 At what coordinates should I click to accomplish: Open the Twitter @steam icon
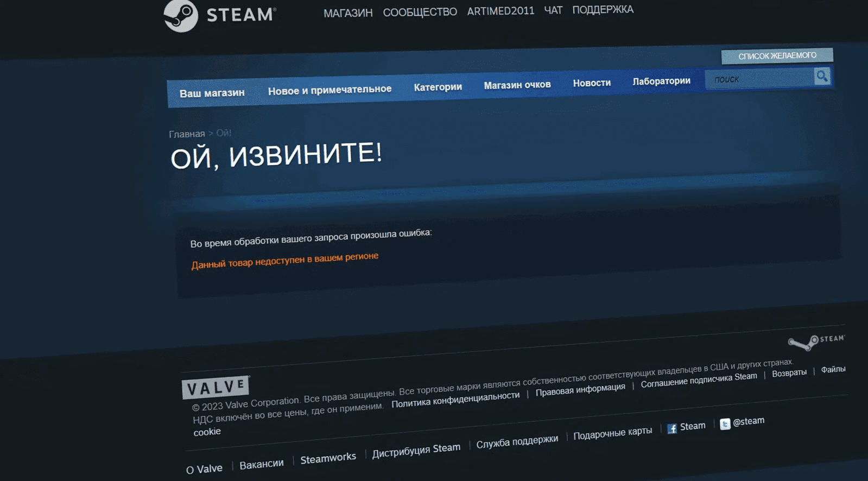(x=725, y=424)
